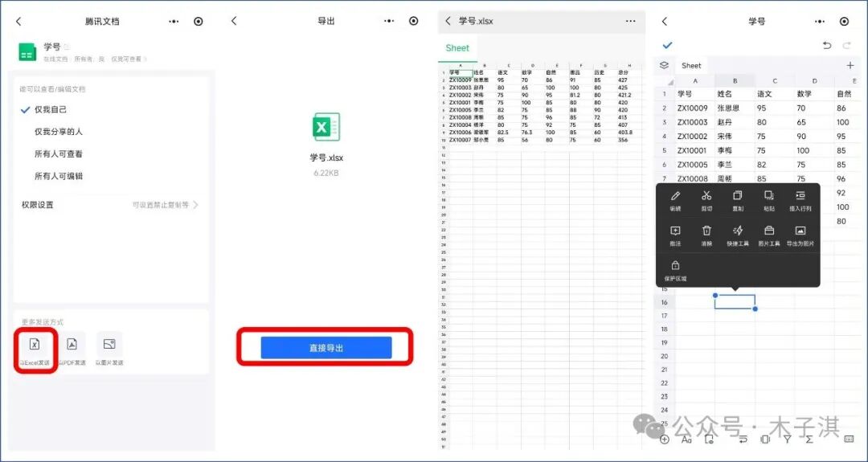Select column A header in 学号 editor
Image resolution: width=868 pixels, height=462 pixels.
pos(694,81)
